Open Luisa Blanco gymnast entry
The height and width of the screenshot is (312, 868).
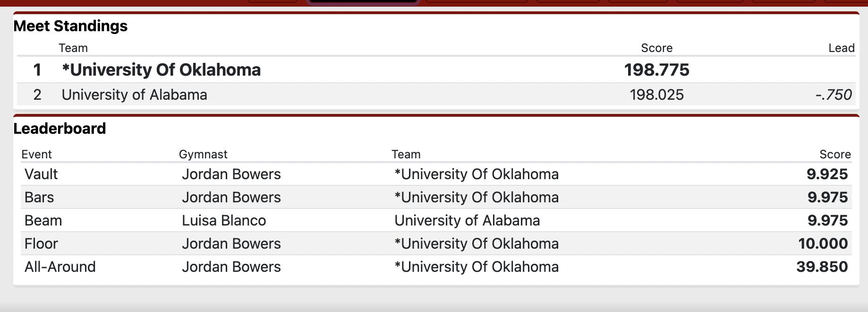pyautogui.click(x=224, y=220)
